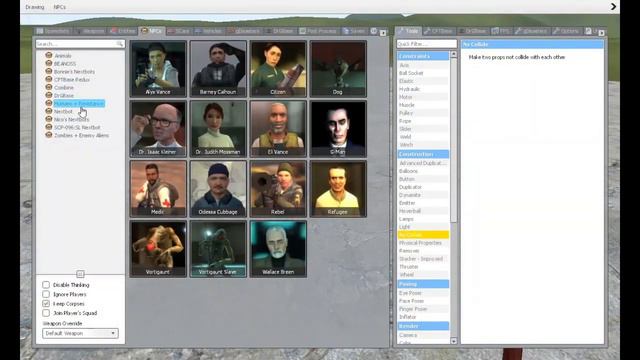Select Animals NPC category
The width and height of the screenshot is (640, 360).
pos(62,56)
